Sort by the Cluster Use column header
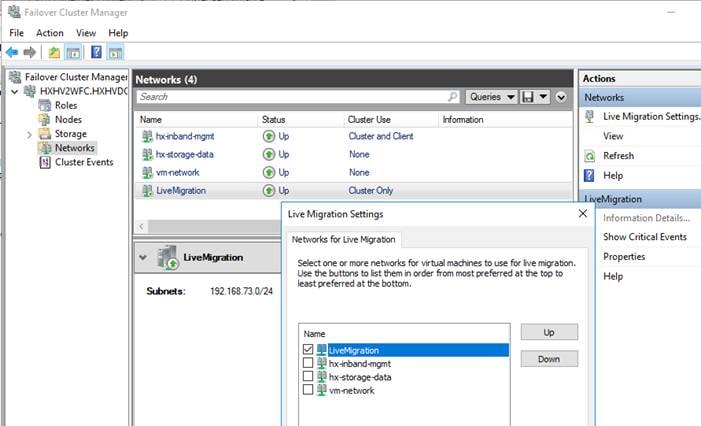The width and height of the screenshot is (701, 426). pos(391,120)
